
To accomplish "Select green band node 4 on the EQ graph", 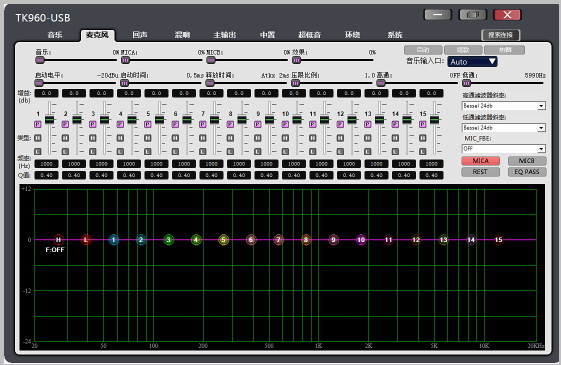I will [196, 239].
